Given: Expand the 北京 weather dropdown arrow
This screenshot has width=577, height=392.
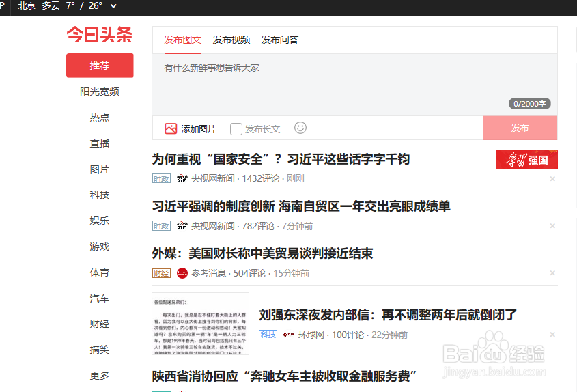Looking at the screenshot, I should pos(113,6).
